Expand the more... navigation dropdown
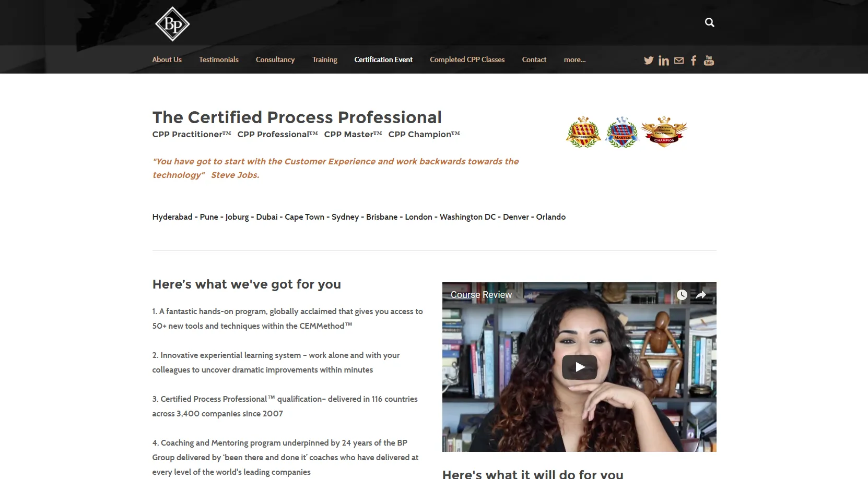The image size is (868, 479). (574, 59)
